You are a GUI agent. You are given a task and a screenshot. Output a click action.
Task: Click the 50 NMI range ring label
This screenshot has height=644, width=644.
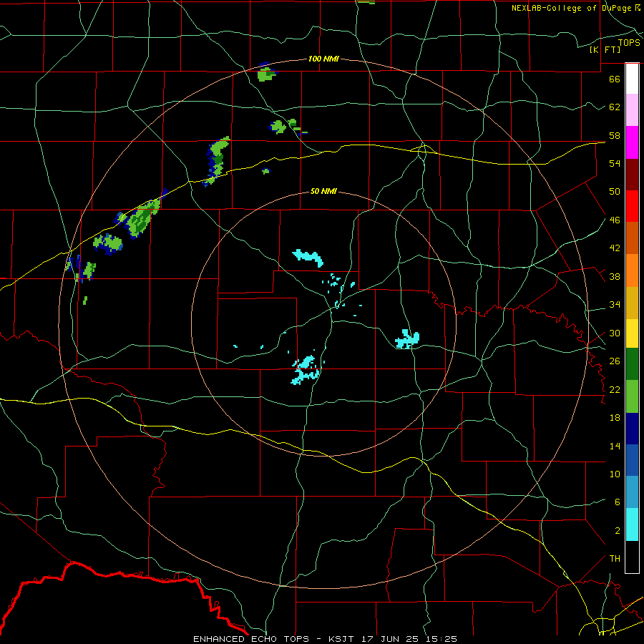323,191
